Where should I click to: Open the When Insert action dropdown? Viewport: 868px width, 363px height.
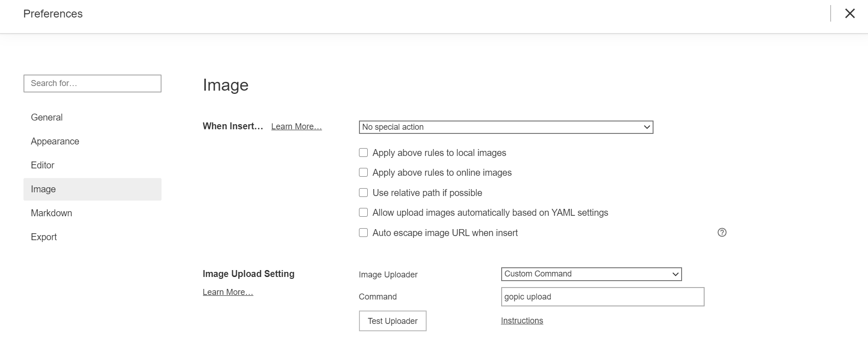506,127
